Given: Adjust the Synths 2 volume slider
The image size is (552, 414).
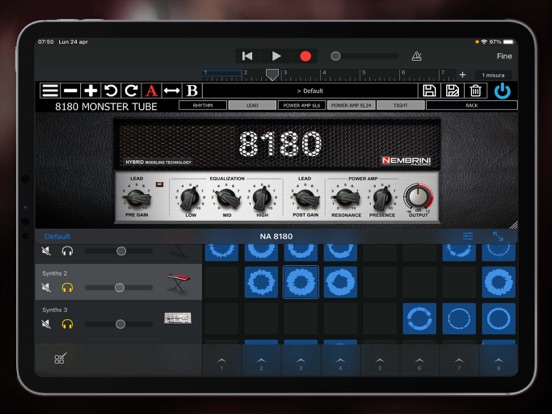Looking at the screenshot, I should click(x=119, y=288).
